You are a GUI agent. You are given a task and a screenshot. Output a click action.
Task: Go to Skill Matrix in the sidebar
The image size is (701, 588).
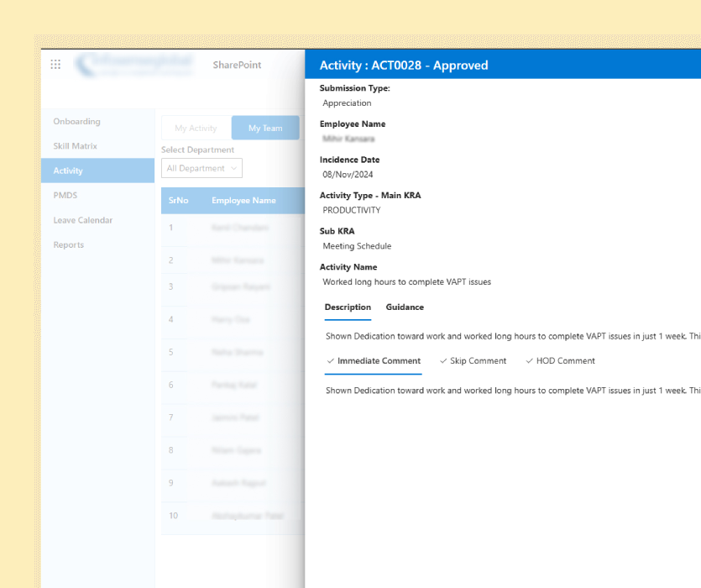75,146
